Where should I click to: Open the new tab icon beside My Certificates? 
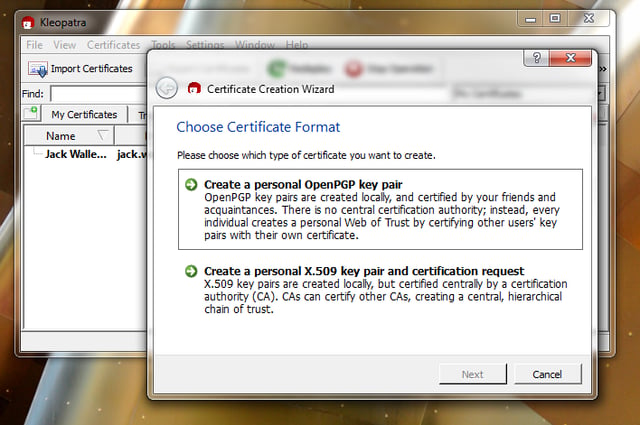[x=31, y=113]
